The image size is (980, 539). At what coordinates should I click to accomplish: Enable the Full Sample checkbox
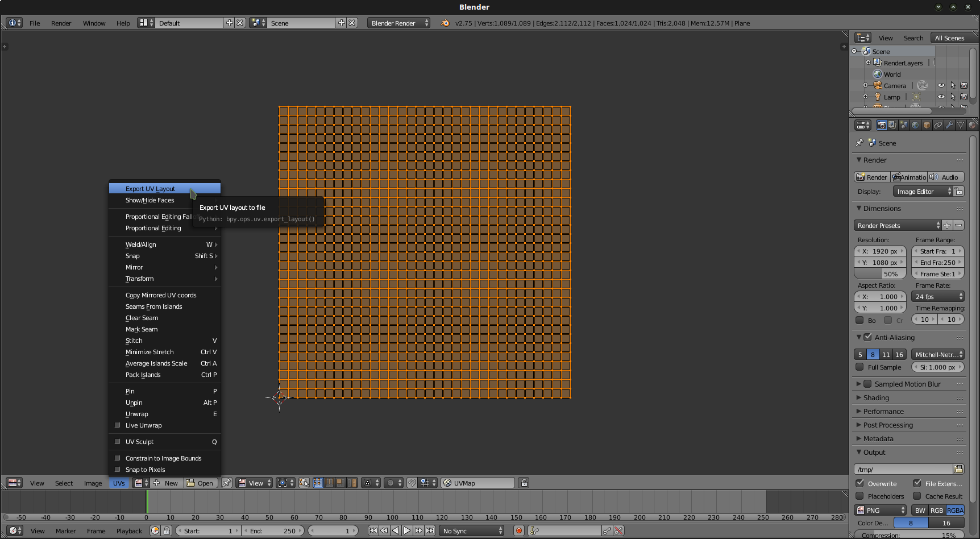point(860,367)
